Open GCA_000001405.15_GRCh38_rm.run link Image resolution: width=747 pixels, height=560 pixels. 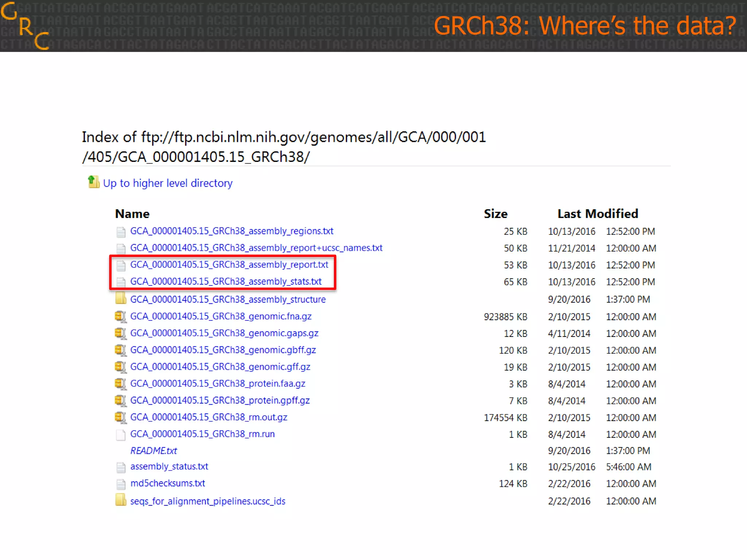[x=202, y=434]
